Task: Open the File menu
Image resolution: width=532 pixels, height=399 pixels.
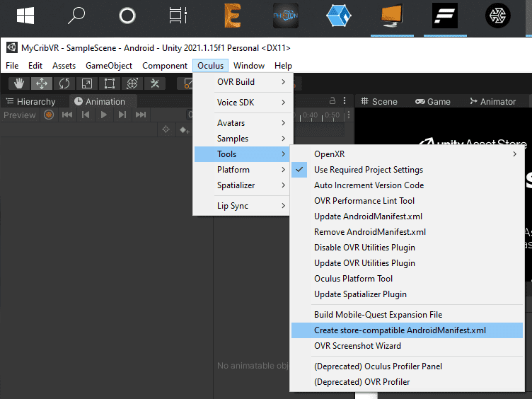Action: point(12,66)
